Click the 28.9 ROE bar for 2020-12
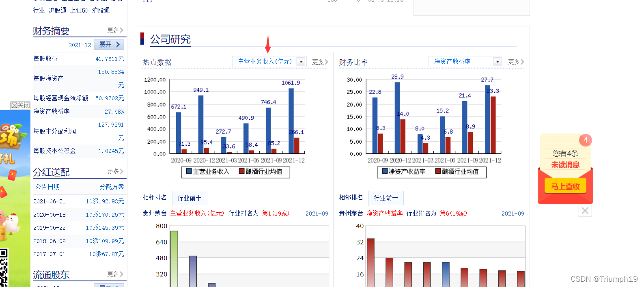Image resolution: width=644 pixels, height=287 pixels. pos(397,118)
